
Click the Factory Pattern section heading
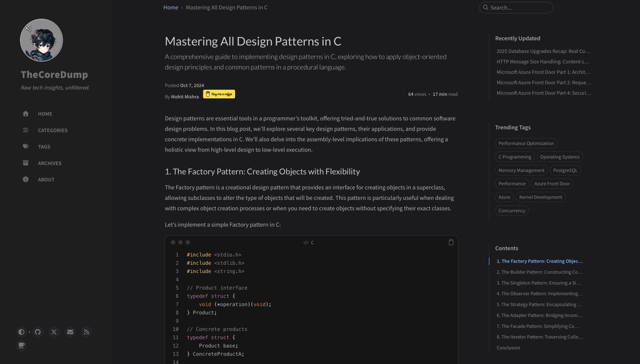click(263, 171)
